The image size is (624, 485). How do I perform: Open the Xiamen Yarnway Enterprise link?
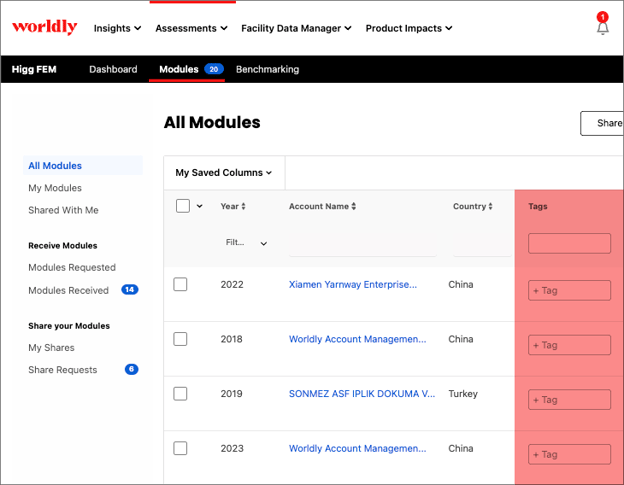point(353,284)
